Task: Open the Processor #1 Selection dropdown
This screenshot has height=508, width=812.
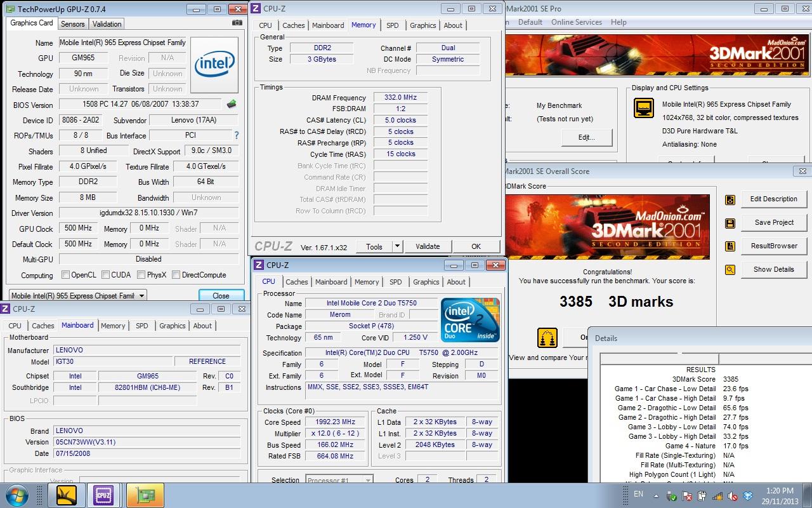Action: [339, 480]
